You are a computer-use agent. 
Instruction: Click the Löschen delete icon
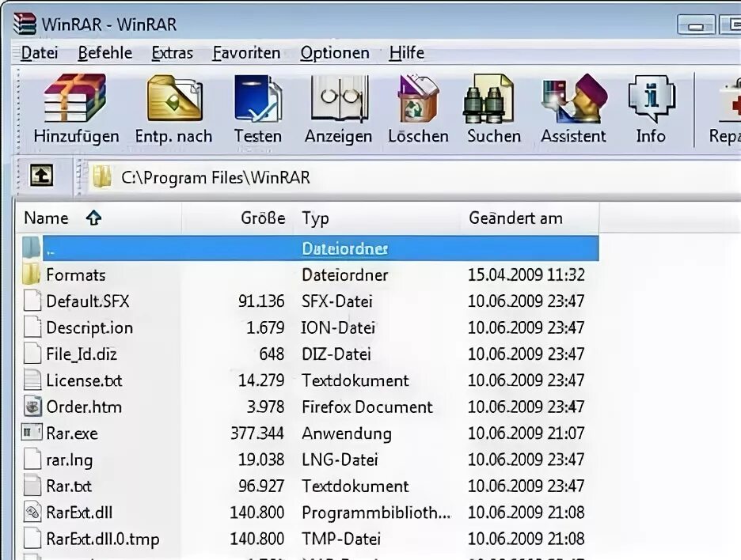418,98
